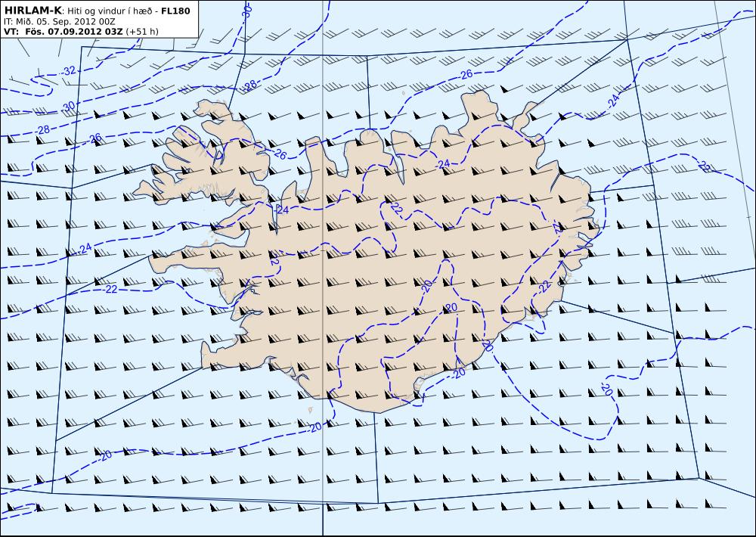Click the HIRLAM-K model name in the title box
Image resolution: width=756 pixels, height=537 pixels.
[33, 11]
